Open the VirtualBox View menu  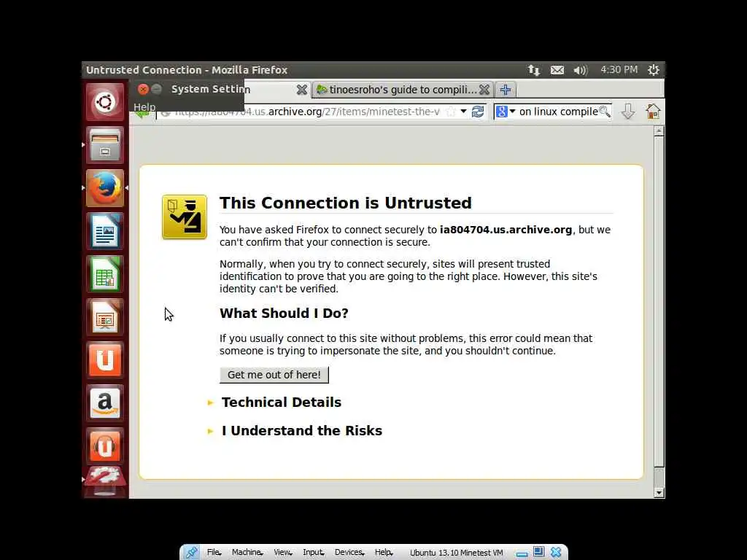[282, 553]
